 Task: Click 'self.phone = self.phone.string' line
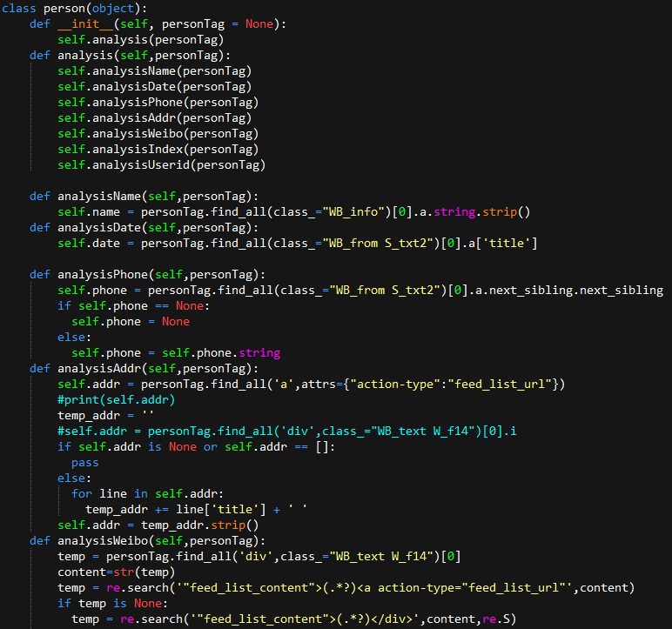[176, 353]
